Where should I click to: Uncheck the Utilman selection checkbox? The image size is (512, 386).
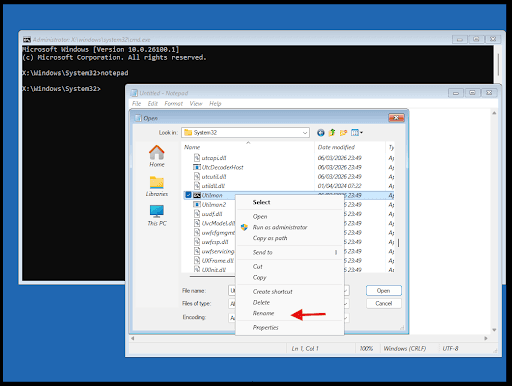(188, 195)
